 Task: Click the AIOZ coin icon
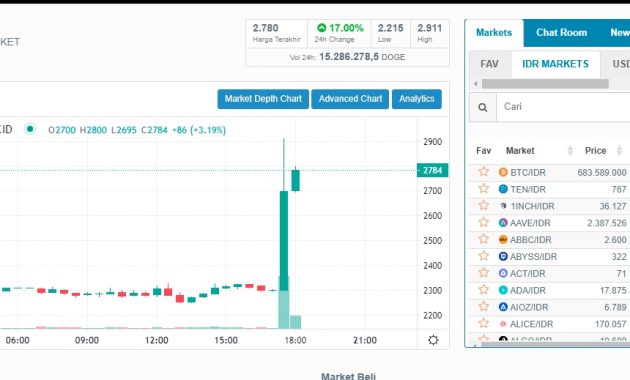[503, 307]
